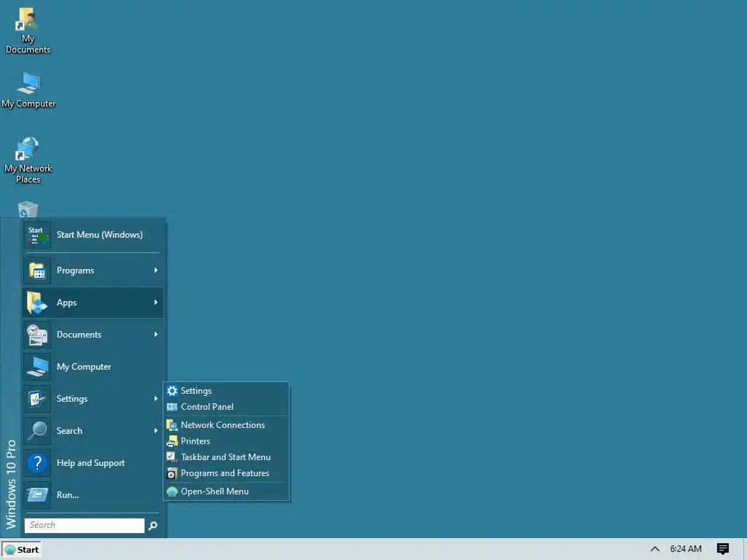
Task: Click the 6:24 AM taskbar clock
Action: click(686, 549)
